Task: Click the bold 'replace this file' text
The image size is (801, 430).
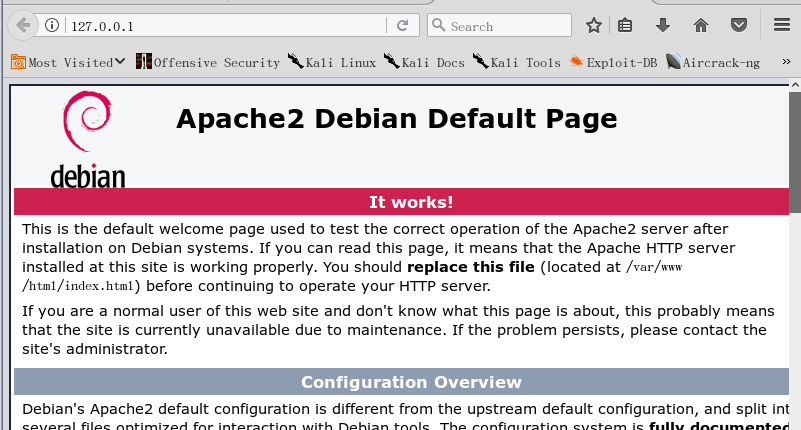Action: click(470, 267)
